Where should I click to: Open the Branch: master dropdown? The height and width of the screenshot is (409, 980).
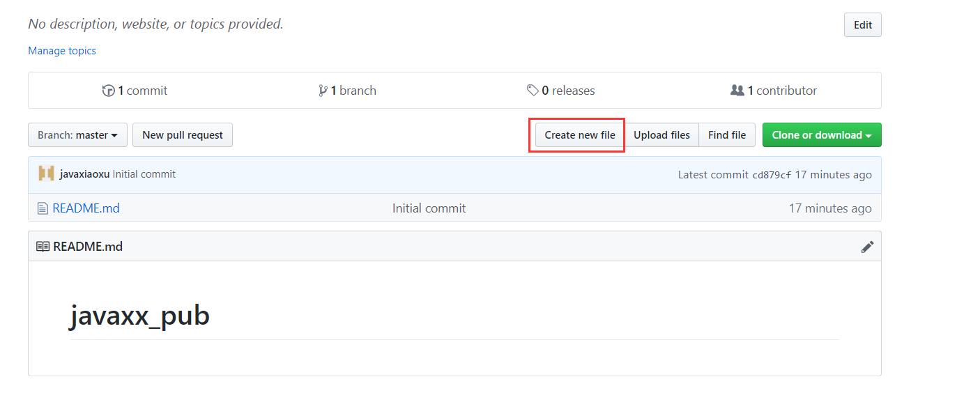pos(77,135)
